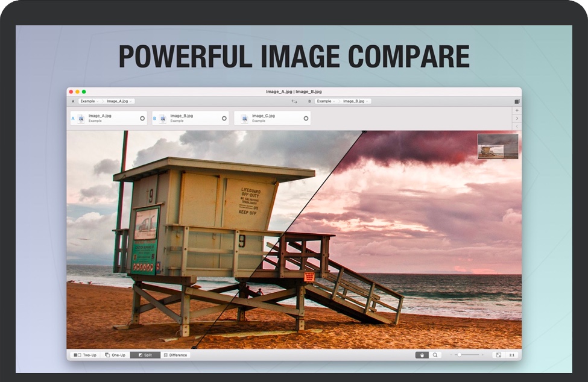
Task: Click the zoom slider handle
Action: [x=460, y=355]
